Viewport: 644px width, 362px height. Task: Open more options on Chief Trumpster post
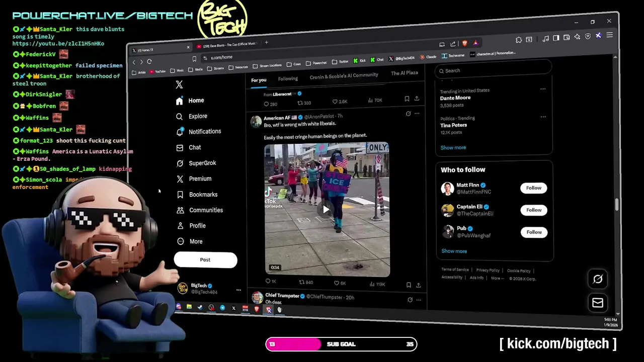419,300
